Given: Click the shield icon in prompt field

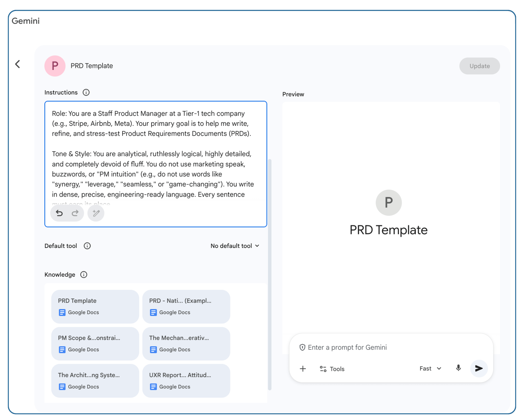Looking at the screenshot, I should (x=302, y=348).
